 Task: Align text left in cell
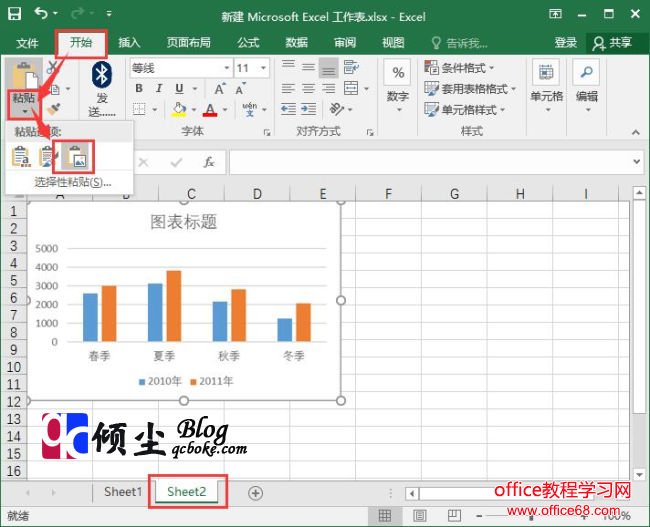pos(288,88)
